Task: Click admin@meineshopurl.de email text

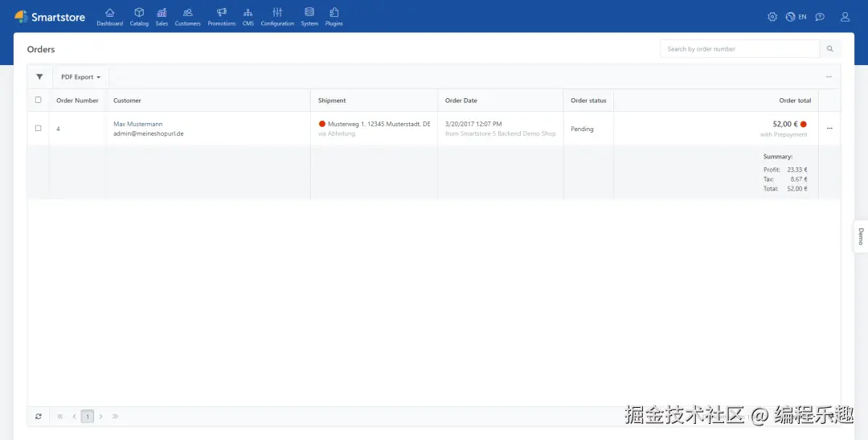Action: pos(149,134)
